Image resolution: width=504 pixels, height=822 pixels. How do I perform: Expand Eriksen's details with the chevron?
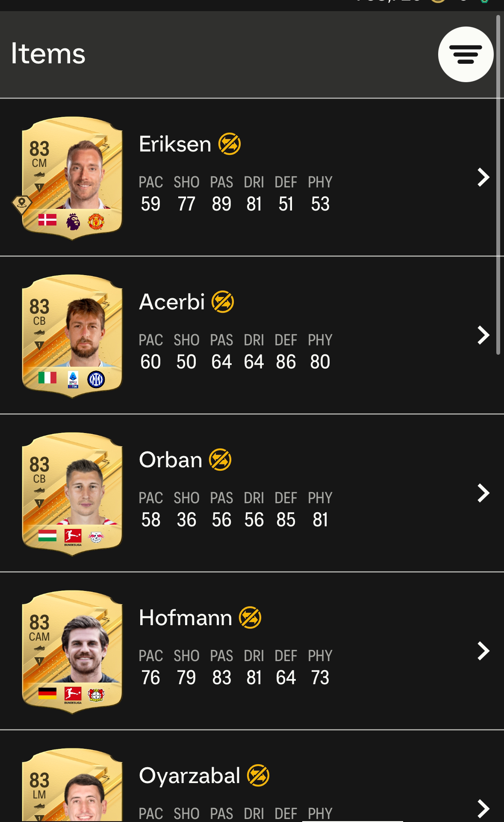tap(483, 177)
